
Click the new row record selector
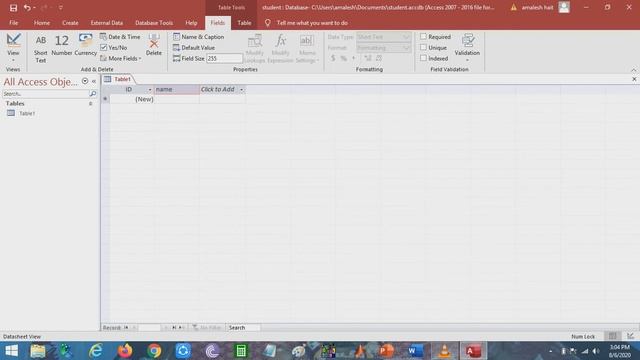click(105, 99)
